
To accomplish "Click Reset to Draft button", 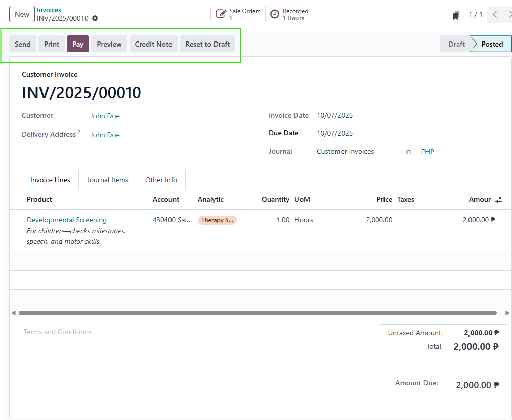I will pyautogui.click(x=207, y=44).
